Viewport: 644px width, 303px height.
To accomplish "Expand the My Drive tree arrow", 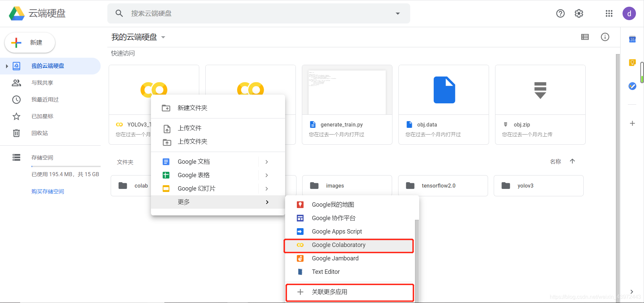I will (x=7, y=66).
